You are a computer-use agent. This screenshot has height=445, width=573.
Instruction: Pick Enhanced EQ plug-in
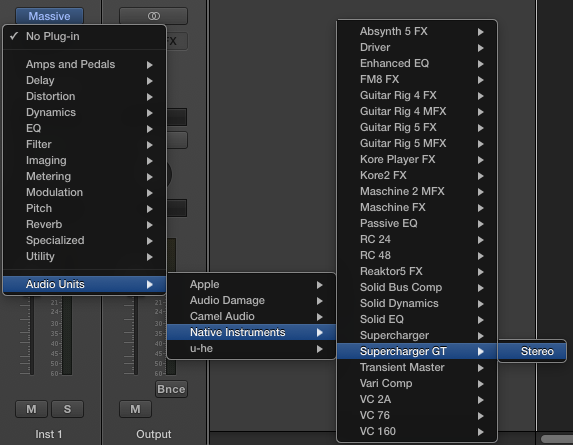[x=417, y=64]
